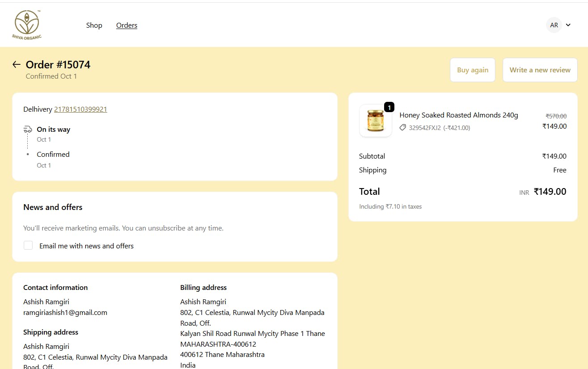Image resolution: width=588 pixels, height=369 pixels.
Task: Click the Honey Soaked Roasted Almonds 240g title
Action: tap(458, 115)
